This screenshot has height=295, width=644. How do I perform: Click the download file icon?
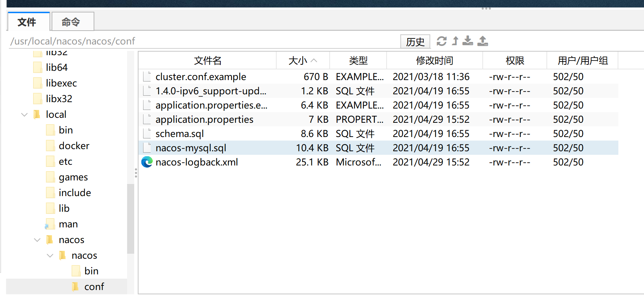[x=468, y=41]
